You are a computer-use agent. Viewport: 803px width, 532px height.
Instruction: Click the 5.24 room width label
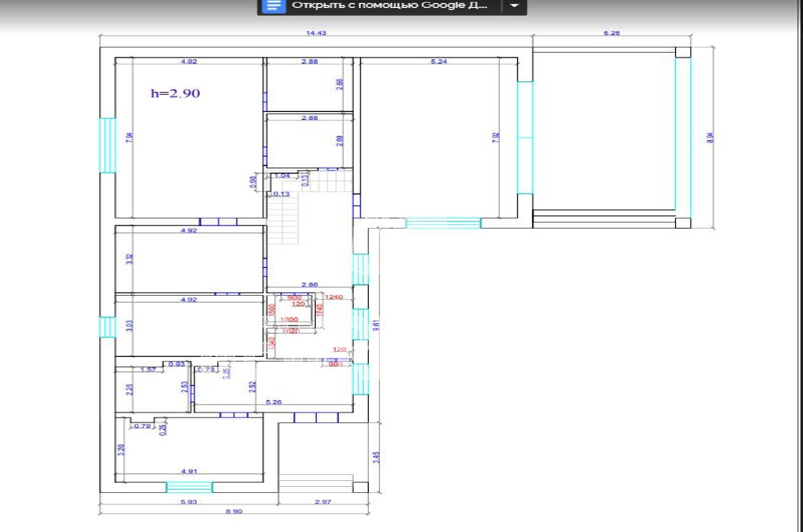click(439, 62)
